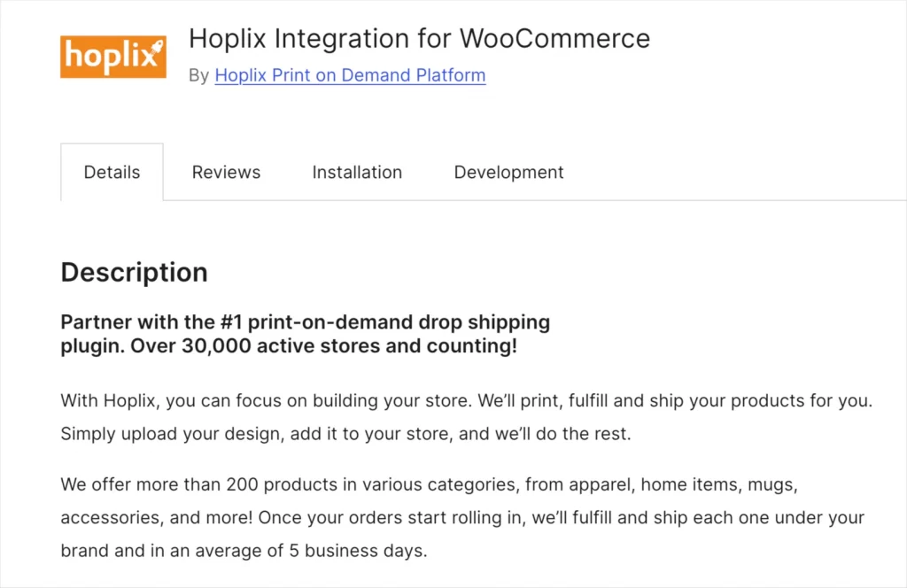Click the active Details tab label
The height and width of the screenshot is (588, 907).
point(112,172)
